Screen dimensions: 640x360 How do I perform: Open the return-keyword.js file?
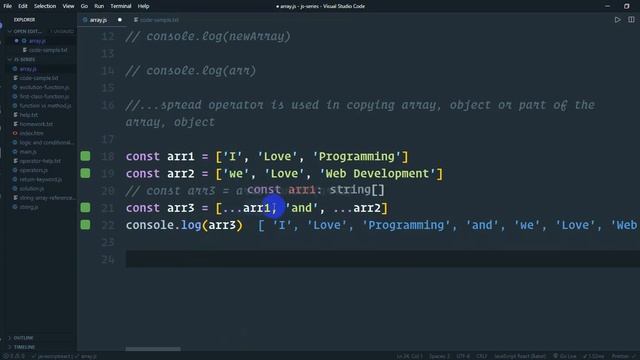[41, 180]
